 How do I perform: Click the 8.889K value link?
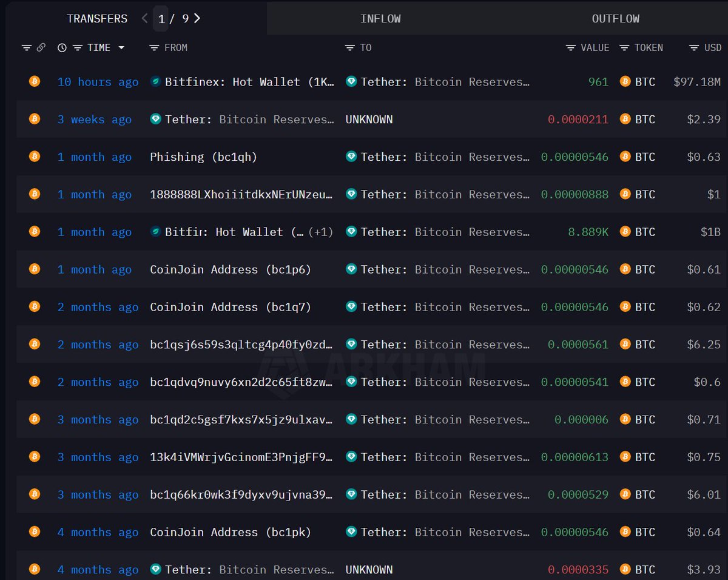coord(588,231)
